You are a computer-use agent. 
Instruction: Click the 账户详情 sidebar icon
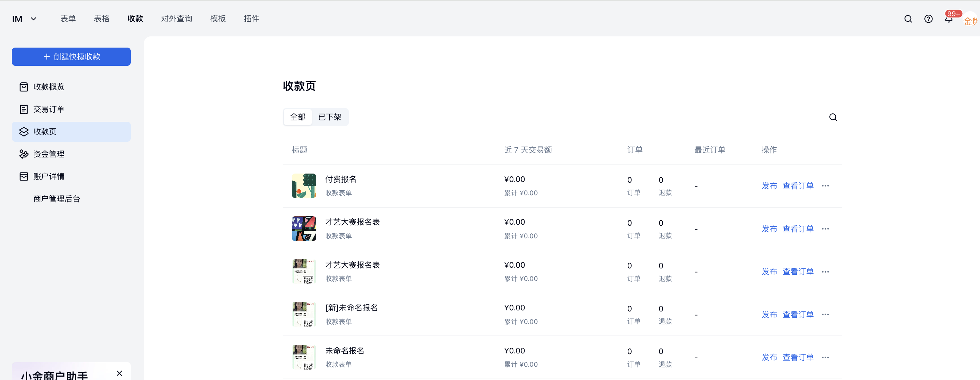point(23,176)
